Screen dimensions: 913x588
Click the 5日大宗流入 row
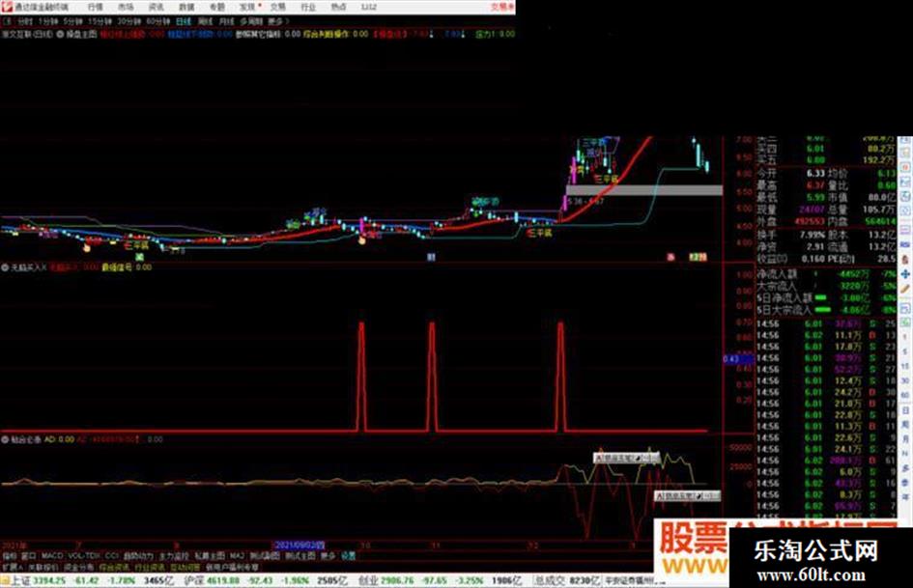[826, 310]
